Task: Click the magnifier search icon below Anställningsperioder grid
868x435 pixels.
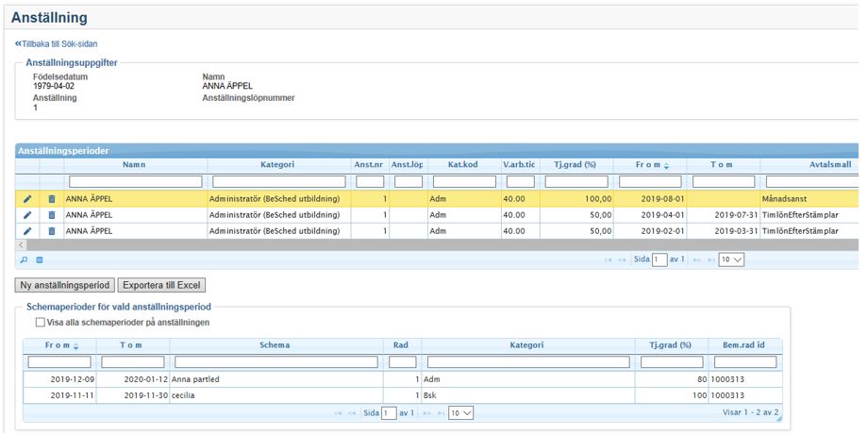Action: [x=24, y=259]
